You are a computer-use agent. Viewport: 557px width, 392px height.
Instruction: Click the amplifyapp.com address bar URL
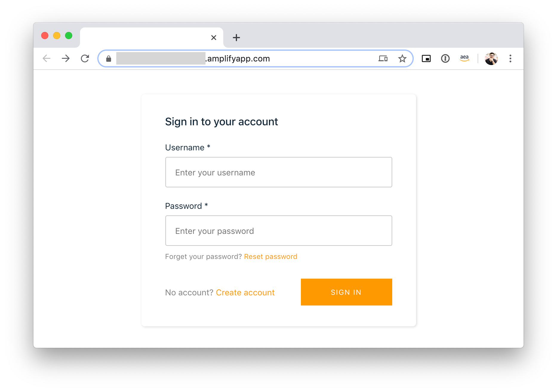click(239, 58)
